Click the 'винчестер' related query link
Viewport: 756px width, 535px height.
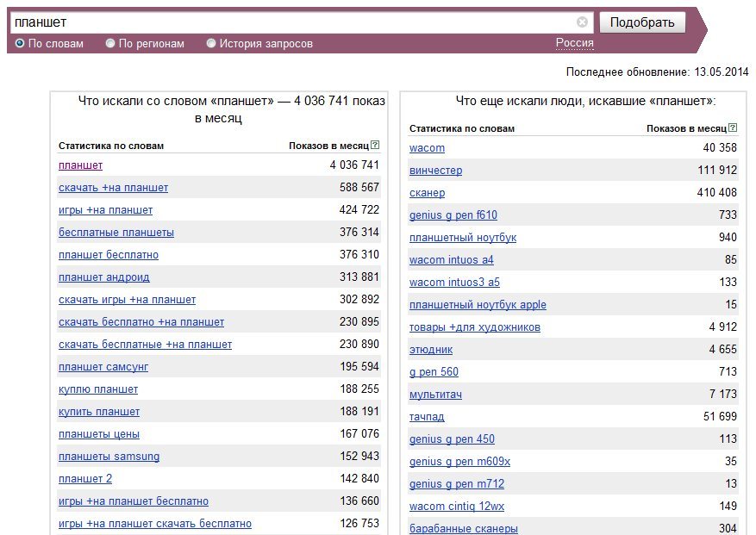point(435,171)
